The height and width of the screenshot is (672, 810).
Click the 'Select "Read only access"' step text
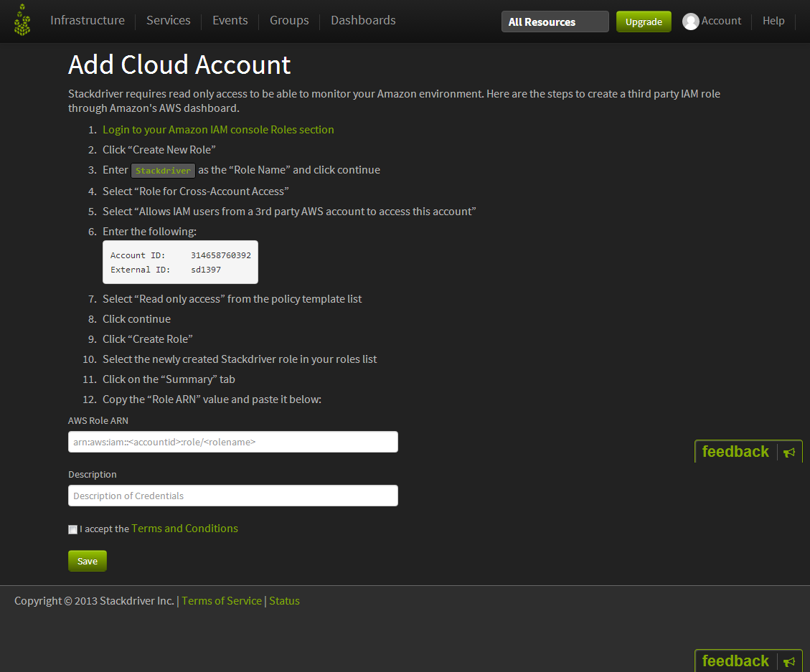pos(232,299)
